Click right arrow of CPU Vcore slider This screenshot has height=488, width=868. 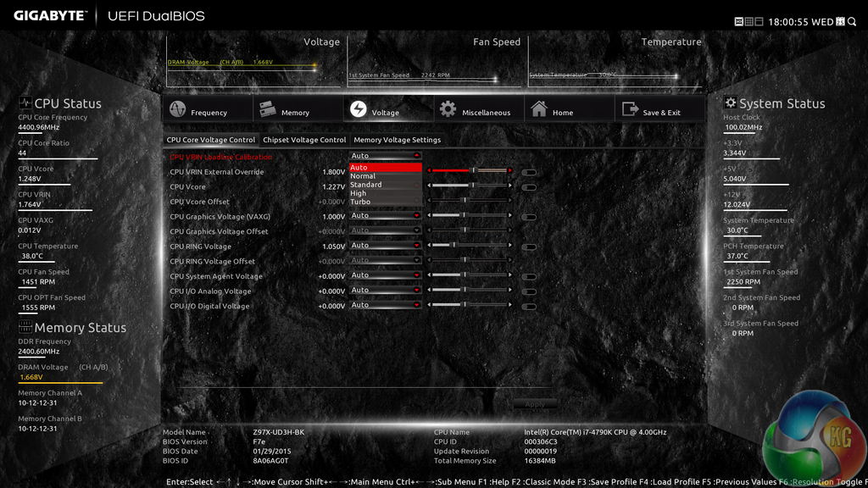tap(509, 186)
